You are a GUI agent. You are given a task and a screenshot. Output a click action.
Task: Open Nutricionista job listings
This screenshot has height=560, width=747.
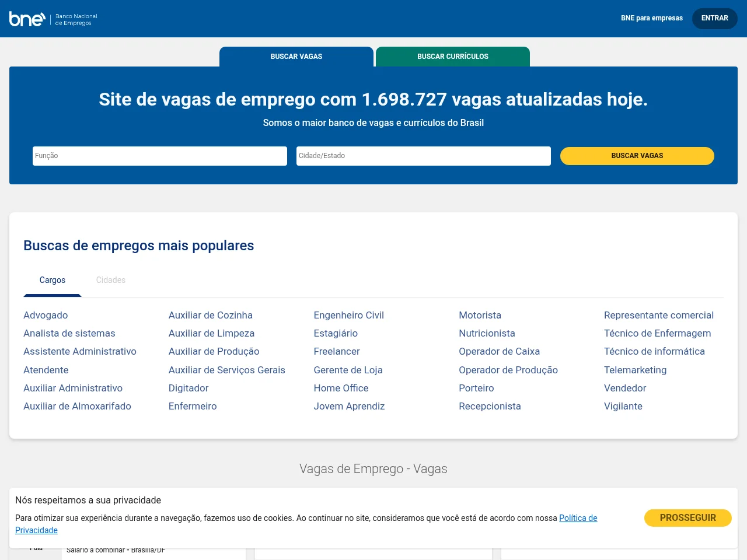(x=487, y=333)
